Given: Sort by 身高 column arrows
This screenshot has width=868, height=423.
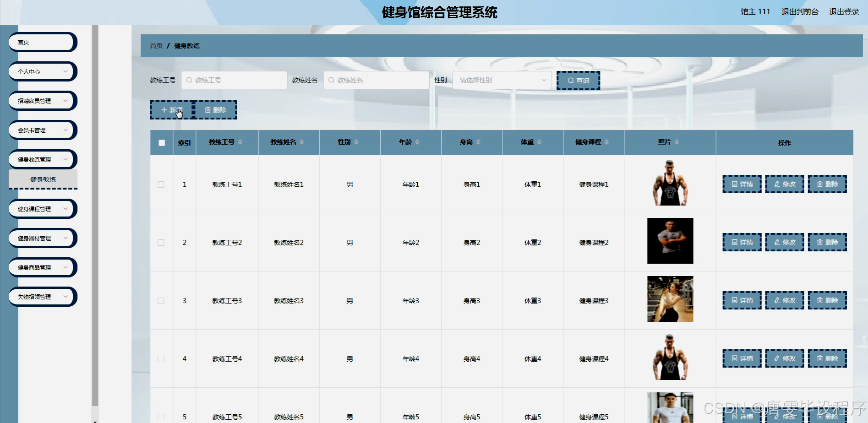Looking at the screenshot, I should [x=478, y=142].
